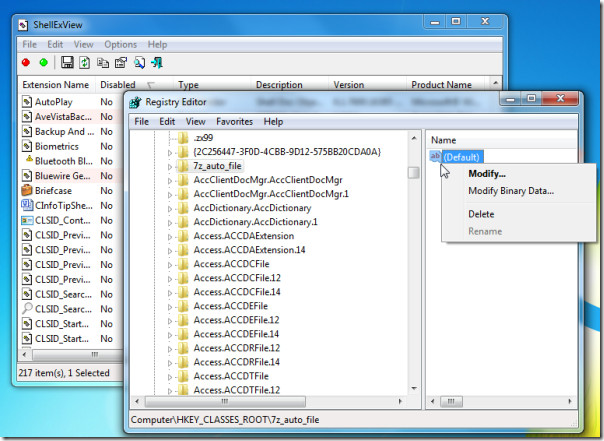Sort by the Description column header
This screenshot has height=441, width=604.
(x=290, y=84)
